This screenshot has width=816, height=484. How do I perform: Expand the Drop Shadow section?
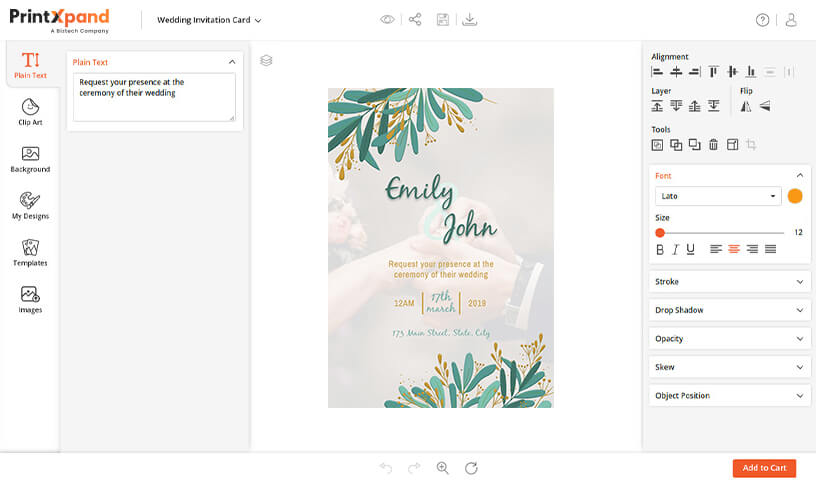[728, 310]
